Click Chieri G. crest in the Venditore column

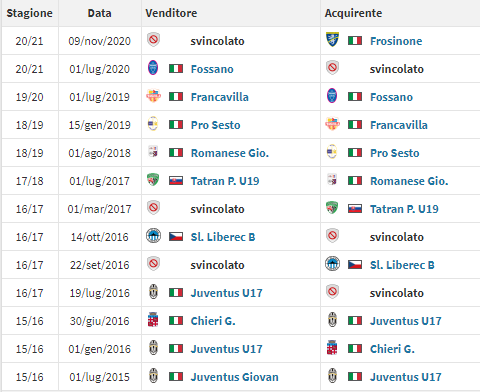pos(153,320)
